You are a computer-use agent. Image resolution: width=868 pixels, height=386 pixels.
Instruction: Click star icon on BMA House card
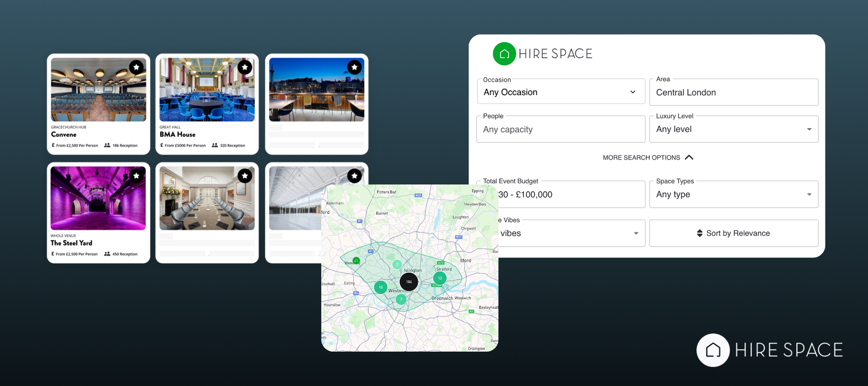pos(245,67)
